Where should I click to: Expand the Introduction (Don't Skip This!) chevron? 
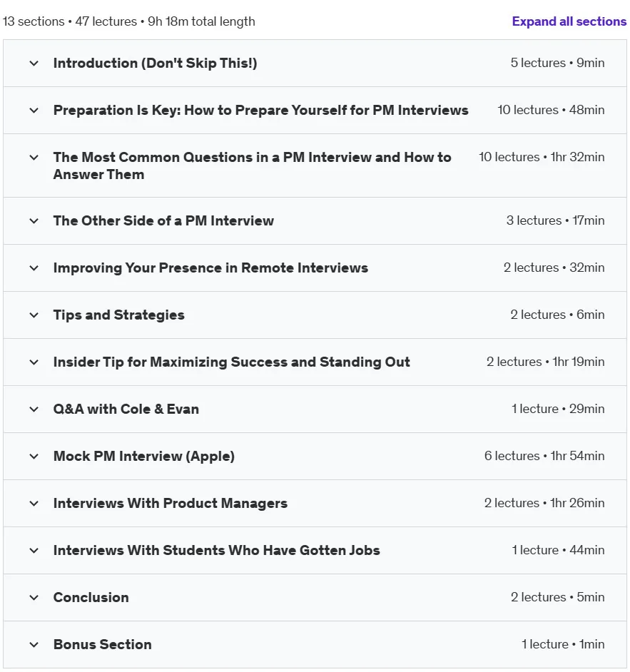[34, 63]
